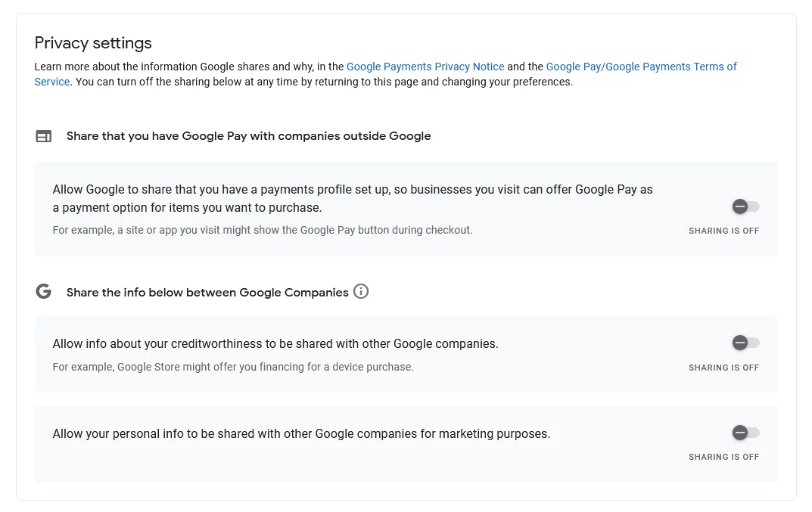Click 'Sharing is off' label under payments profile switch
812x512 pixels.
tap(723, 231)
